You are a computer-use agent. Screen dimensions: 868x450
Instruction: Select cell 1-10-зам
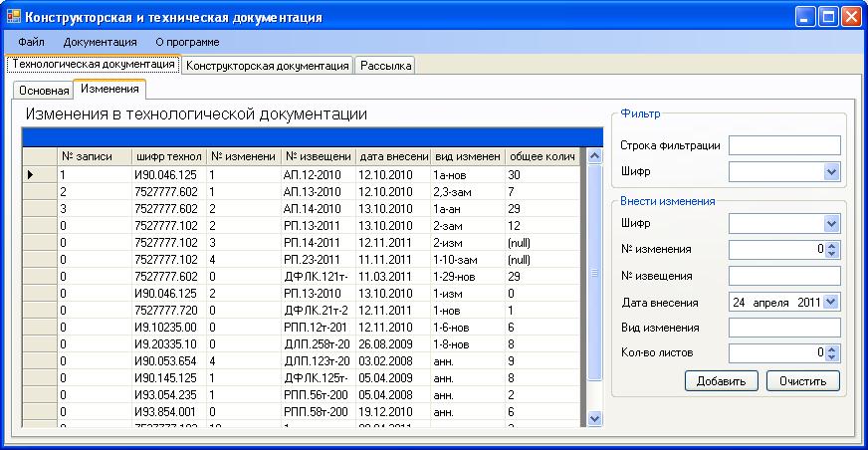468,260
